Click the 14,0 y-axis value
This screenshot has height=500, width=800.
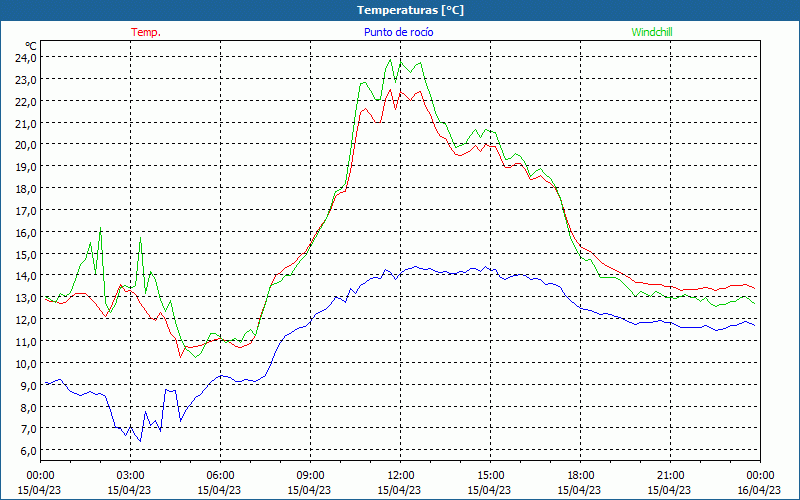(x=26, y=276)
